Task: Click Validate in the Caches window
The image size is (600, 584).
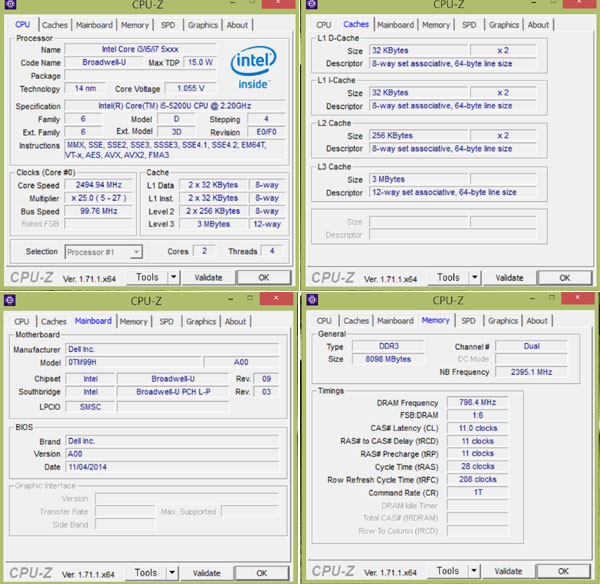Action: [509, 277]
